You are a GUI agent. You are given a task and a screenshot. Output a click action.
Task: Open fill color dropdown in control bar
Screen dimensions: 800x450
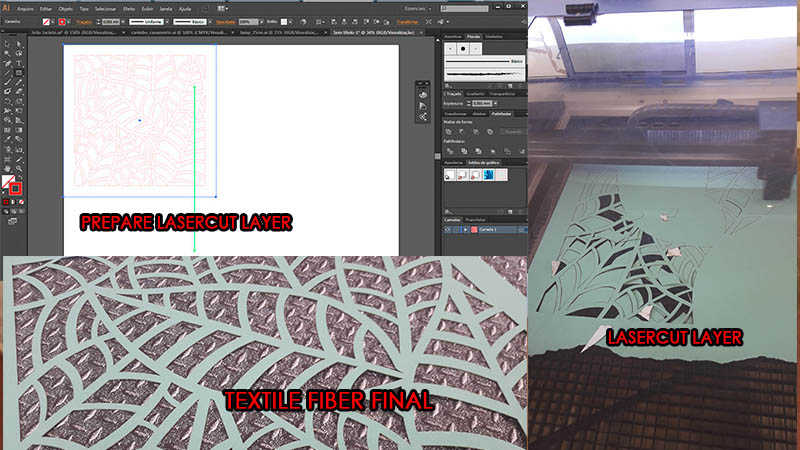click(x=52, y=22)
